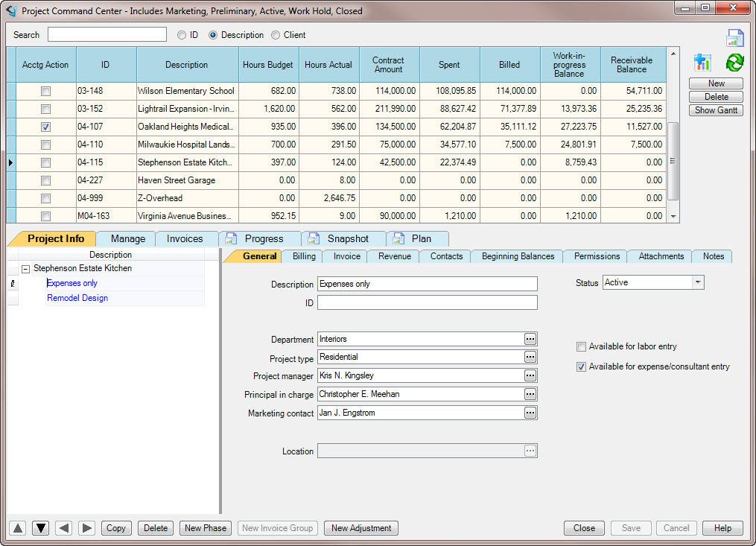
Task: Select the ID search radio button
Action: pos(182,35)
